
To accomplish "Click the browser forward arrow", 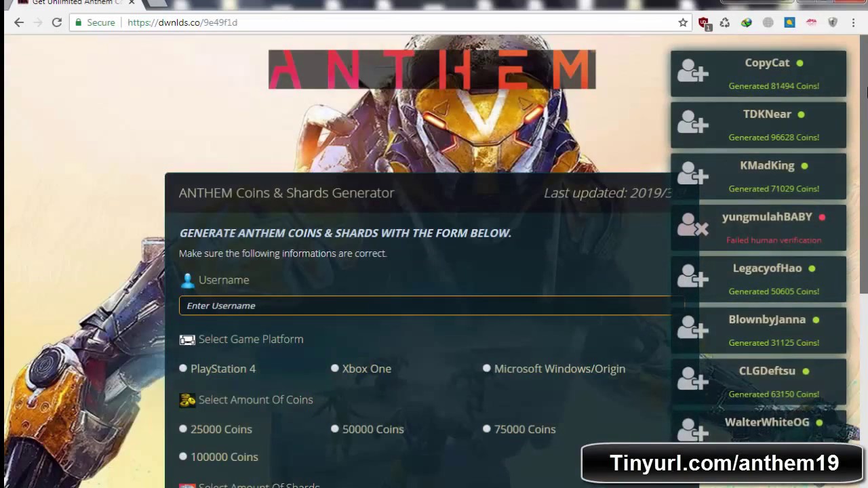I will click(38, 22).
